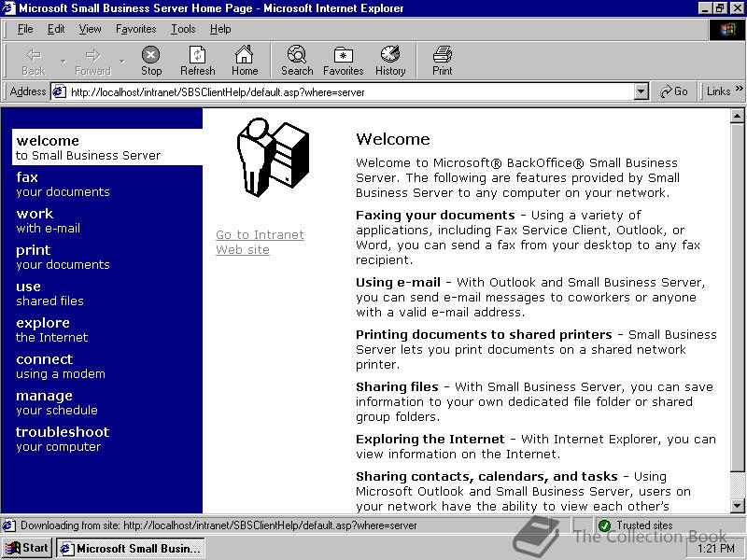Click the Internet Explorer title bar icon

[8, 8]
